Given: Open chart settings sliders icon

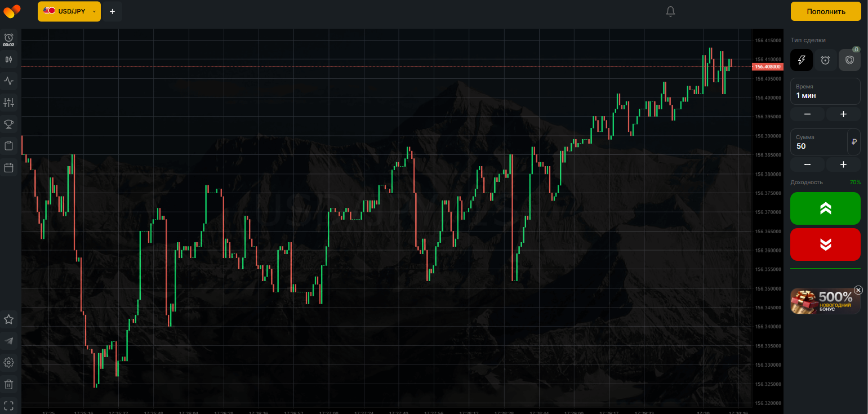Looking at the screenshot, I should pyautogui.click(x=8, y=103).
